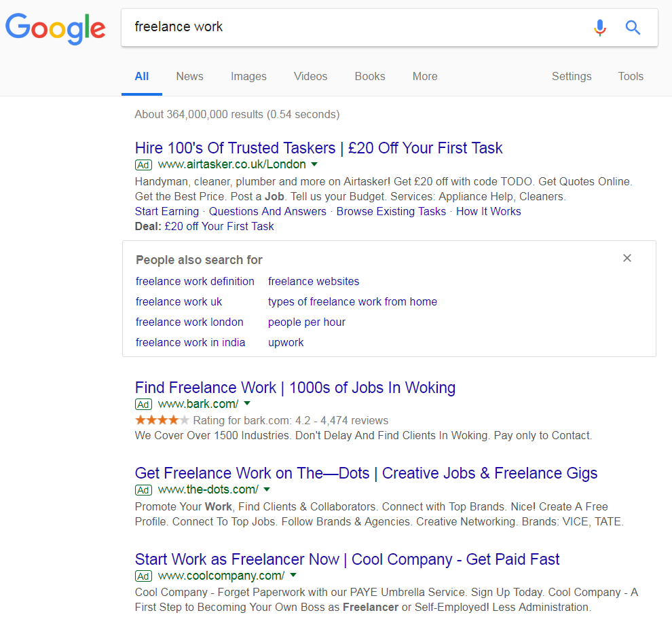Switch to the Books tab
The image size is (672, 634).
(370, 76)
